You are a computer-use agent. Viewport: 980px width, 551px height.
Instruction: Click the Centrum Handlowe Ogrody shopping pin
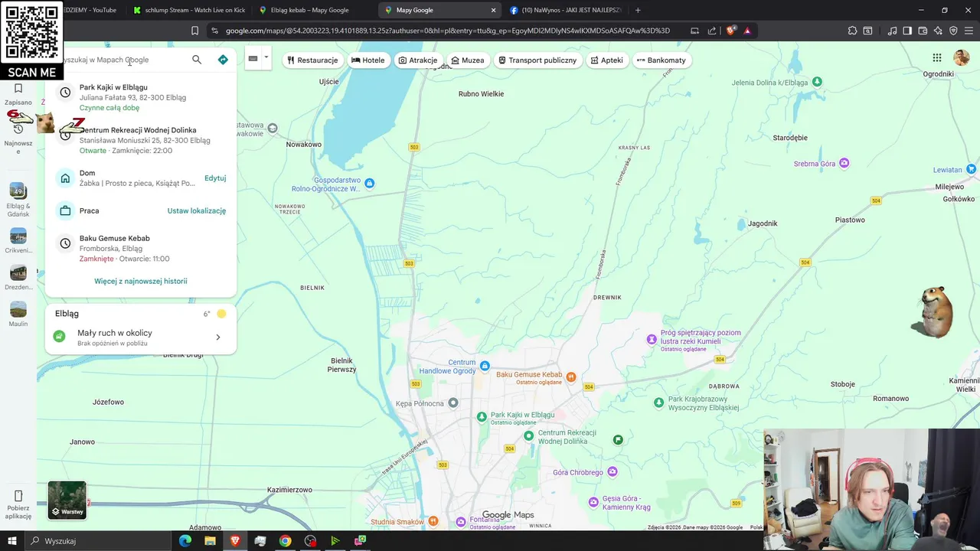(484, 365)
